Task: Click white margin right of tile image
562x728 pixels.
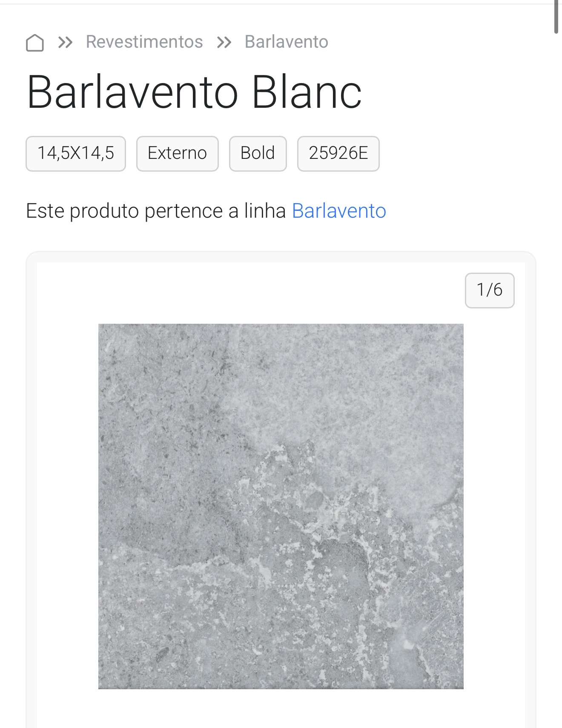Action: click(x=494, y=506)
